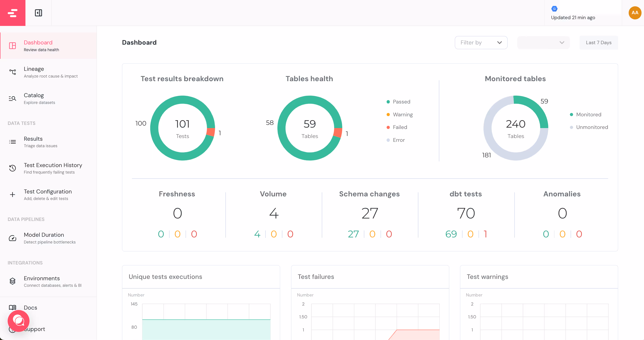Toggle the Failed legend entry
644x340 pixels.
399,127
